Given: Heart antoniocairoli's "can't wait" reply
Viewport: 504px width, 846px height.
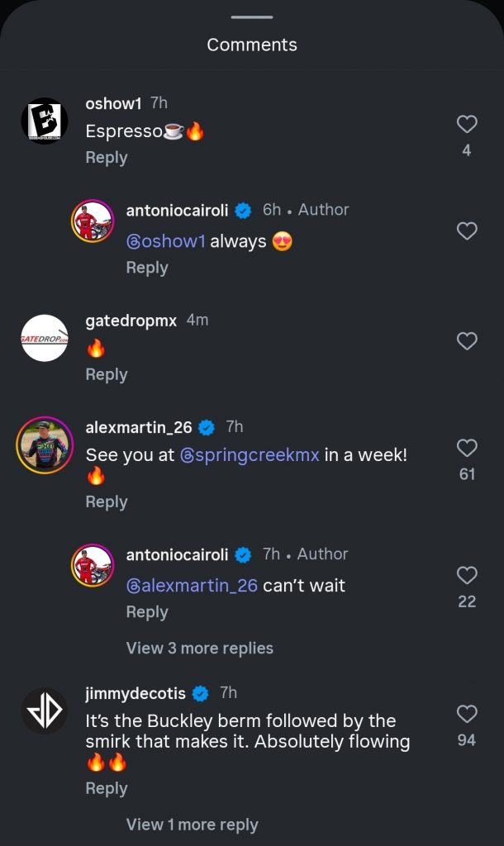Looking at the screenshot, I should click(467, 575).
